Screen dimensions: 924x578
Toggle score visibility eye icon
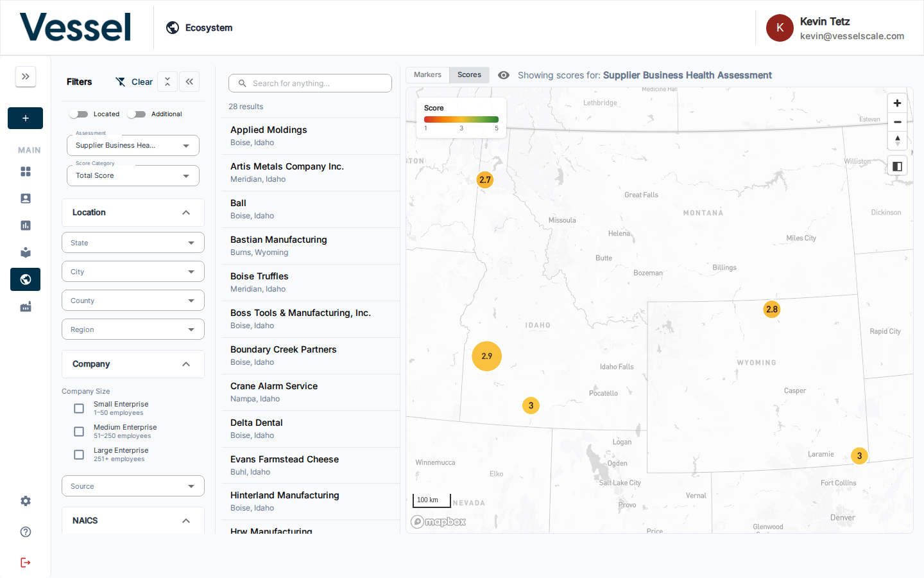point(504,75)
